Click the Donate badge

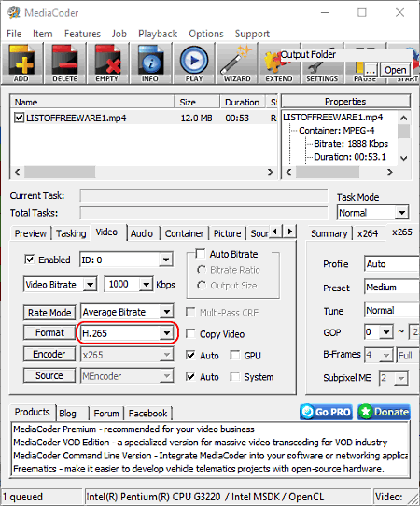[384, 412]
